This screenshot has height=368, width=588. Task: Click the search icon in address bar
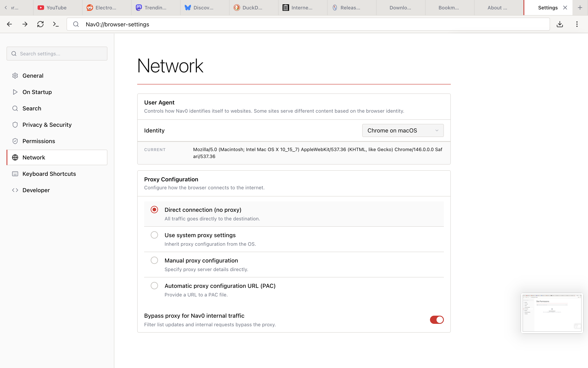(76, 24)
